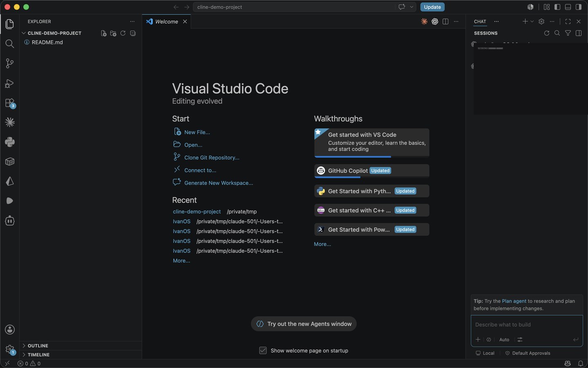588x368 pixels.
Task: Refresh the Sessions list
Action: 547,33
